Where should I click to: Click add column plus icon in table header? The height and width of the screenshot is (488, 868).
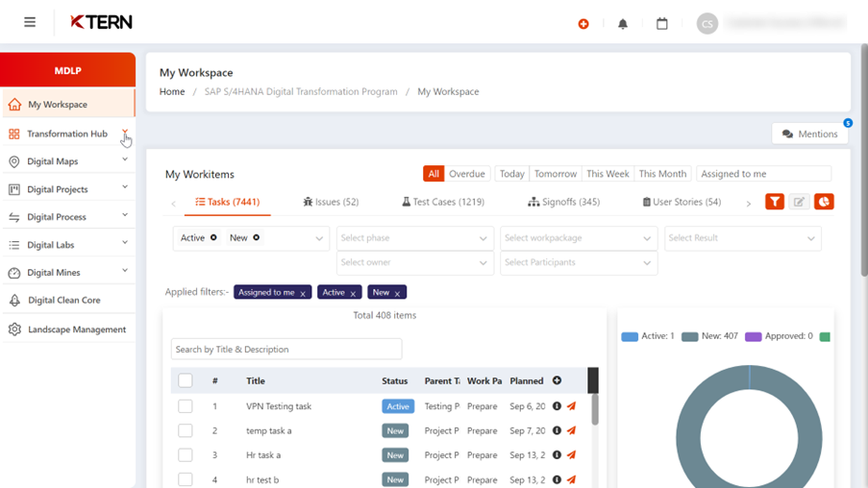[x=557, y=380]
